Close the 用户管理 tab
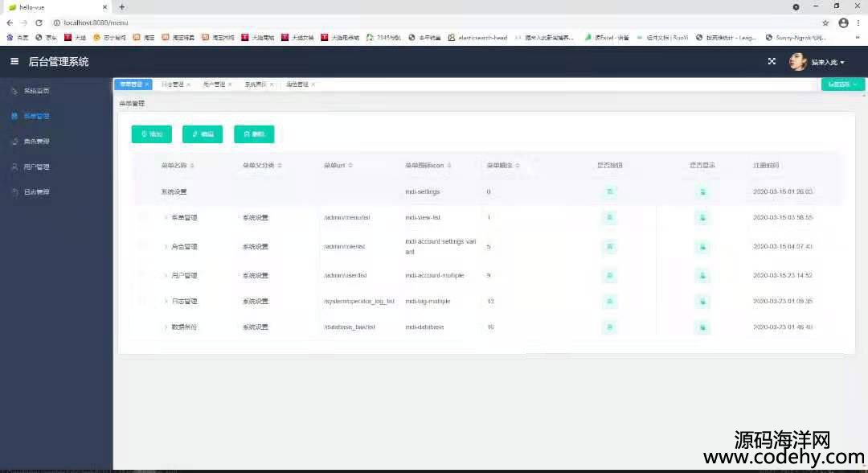Viewport: 868px width, 473px height. click(231, 84)
